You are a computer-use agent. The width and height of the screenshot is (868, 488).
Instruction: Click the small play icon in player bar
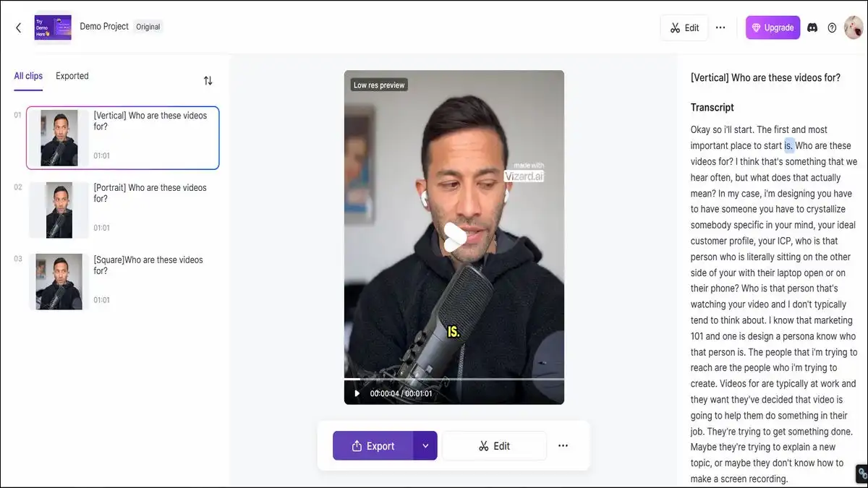point(357,393)
